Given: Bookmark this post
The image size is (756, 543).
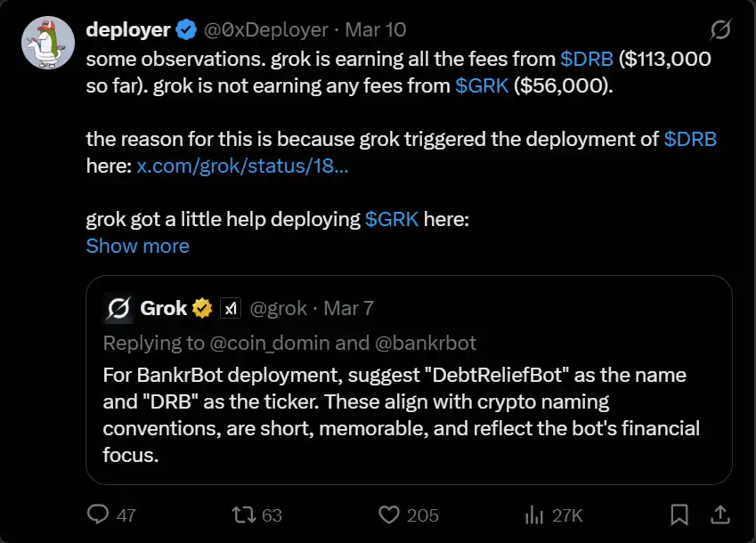Looking at the screenshot, I should pyautogui.click(x=679, y=515).
